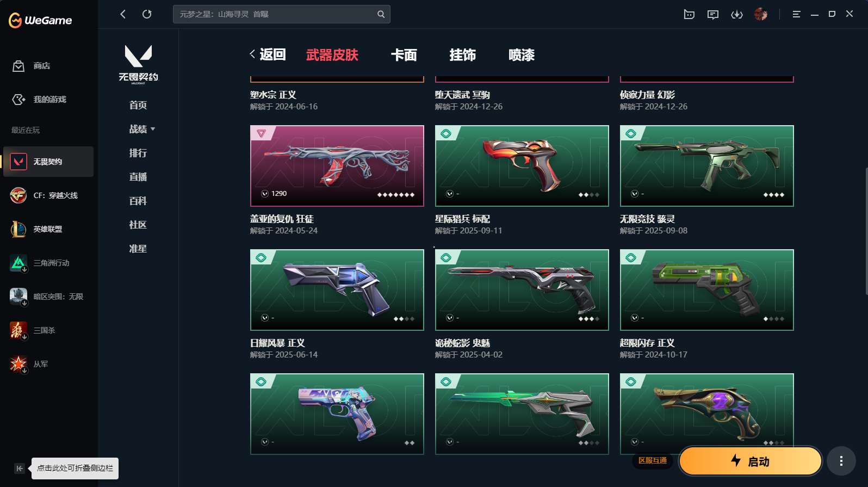Click the right vertical scrollbar
The image size is (868, 487).
click(x=866, y=231)
